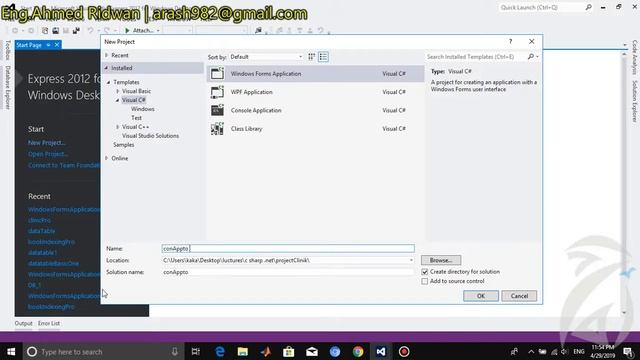The image size is (640, 360).
Task: Select Windows Forms Application template
Action: coord(315,74)
